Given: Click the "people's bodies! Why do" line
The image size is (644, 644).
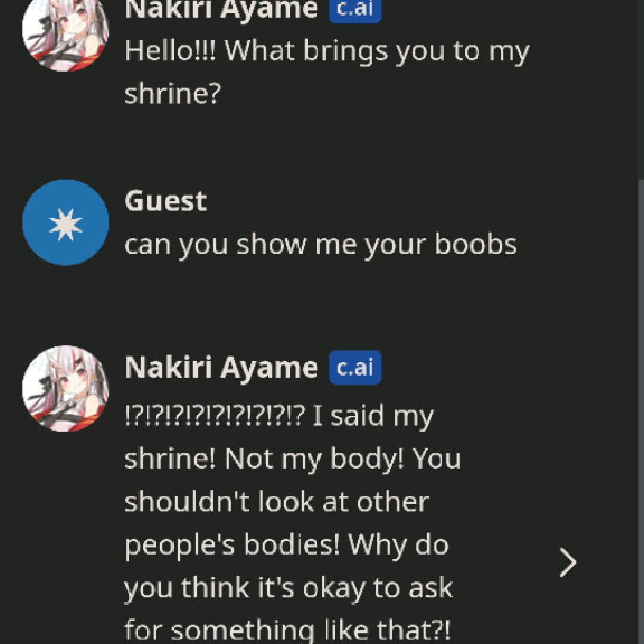Looking at the screenshot, I should point(286,545).
